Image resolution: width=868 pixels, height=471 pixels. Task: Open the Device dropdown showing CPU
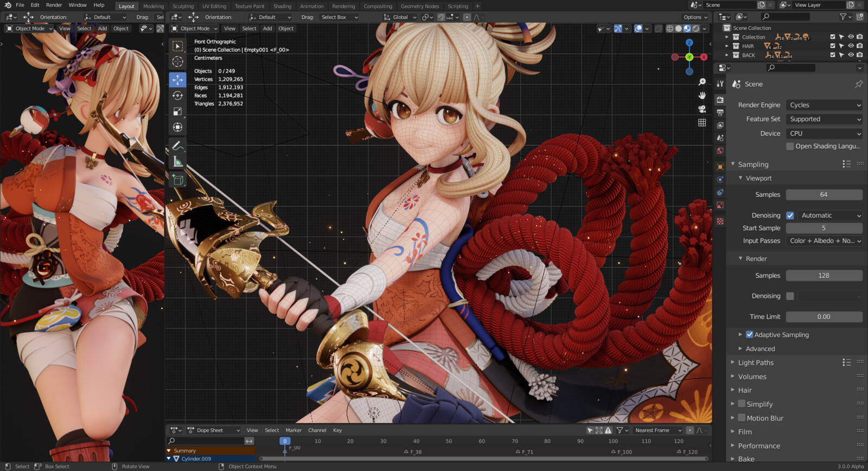pyautogui.click(x=824, y=133)
